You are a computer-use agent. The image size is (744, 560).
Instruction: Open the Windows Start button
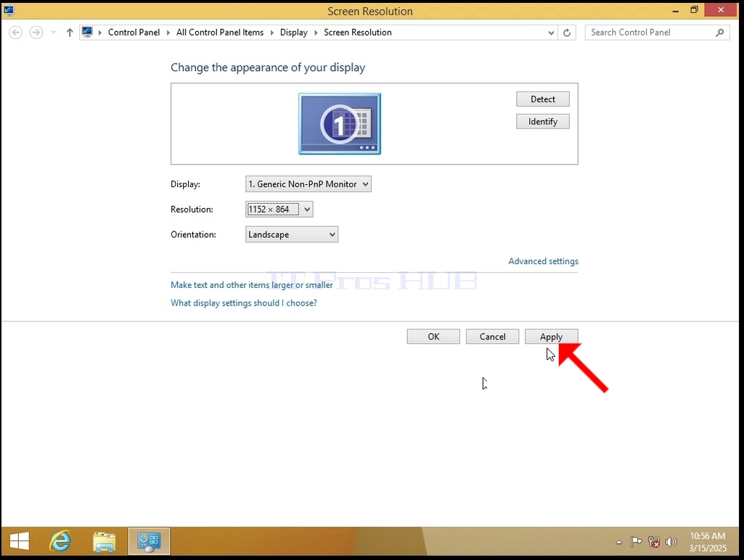point(20,541)
